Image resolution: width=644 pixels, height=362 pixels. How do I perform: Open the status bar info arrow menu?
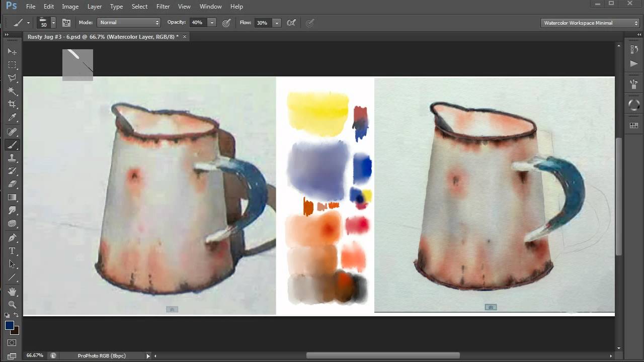(x=148, y=355)
